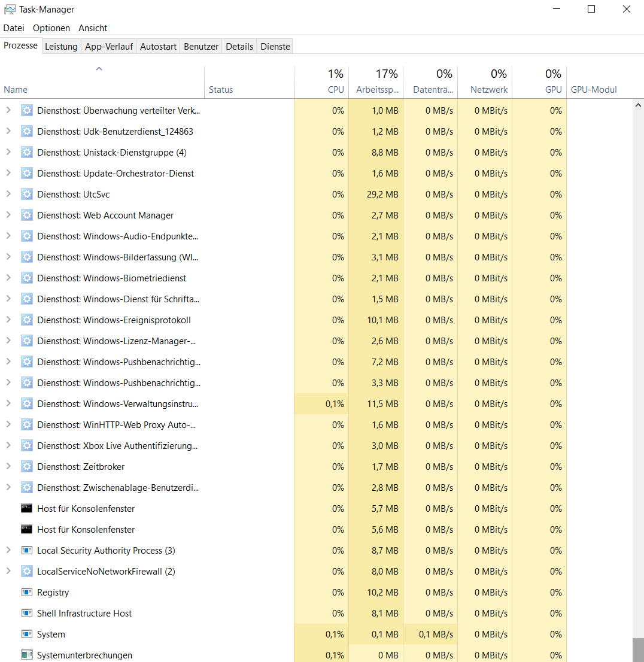Image resolution: width=644 pixels, height=662 pixels.
Task: Switch to the Autostart tab
Action: (x=159, y=47)
